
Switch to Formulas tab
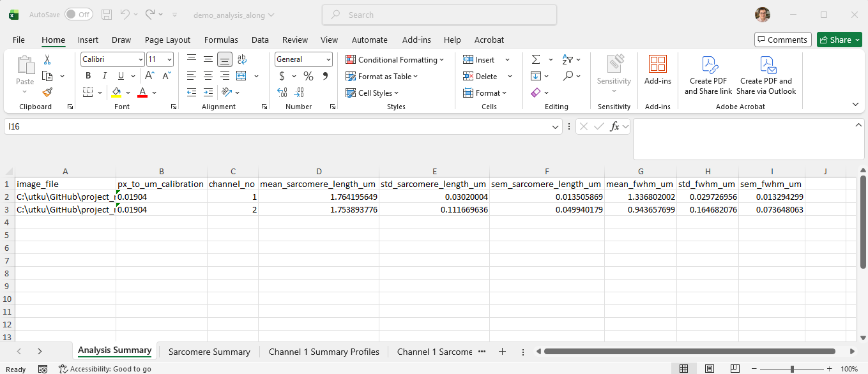[221, 40]
